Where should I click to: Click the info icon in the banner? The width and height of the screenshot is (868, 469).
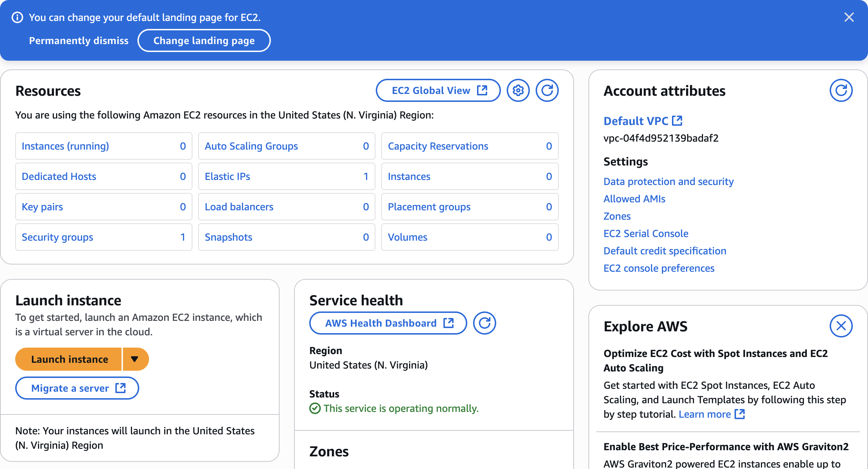[17, 17]
